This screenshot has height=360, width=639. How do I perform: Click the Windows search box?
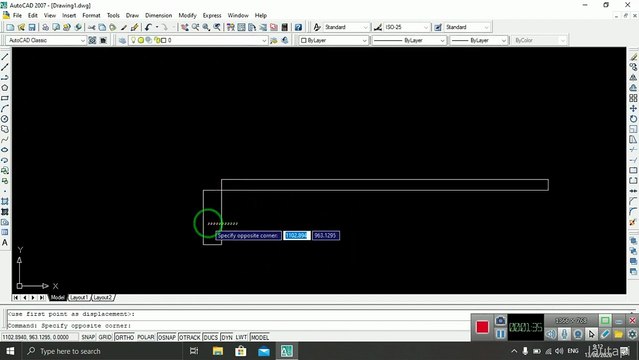point(102,351)
